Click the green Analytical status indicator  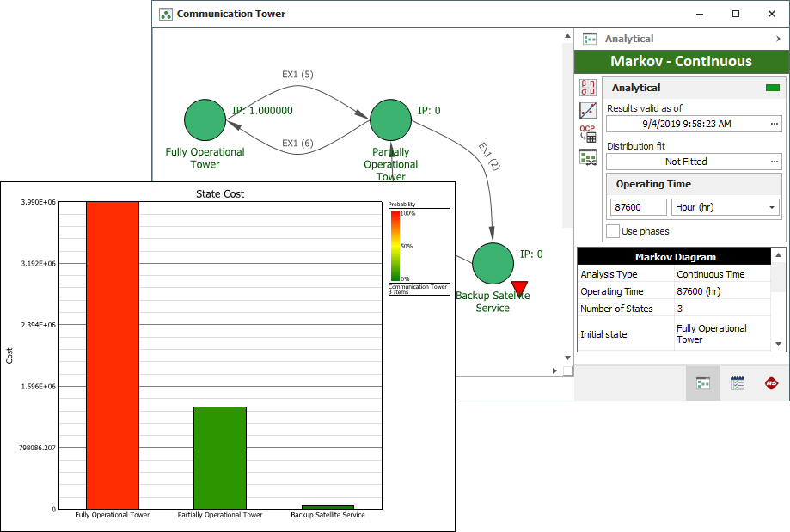click(773, 88)
